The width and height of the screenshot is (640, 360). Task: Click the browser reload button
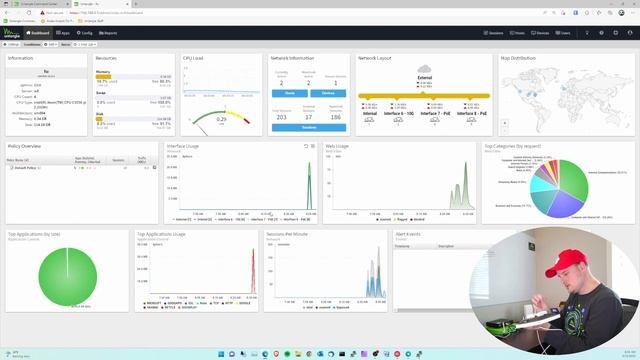pos(29,13)
